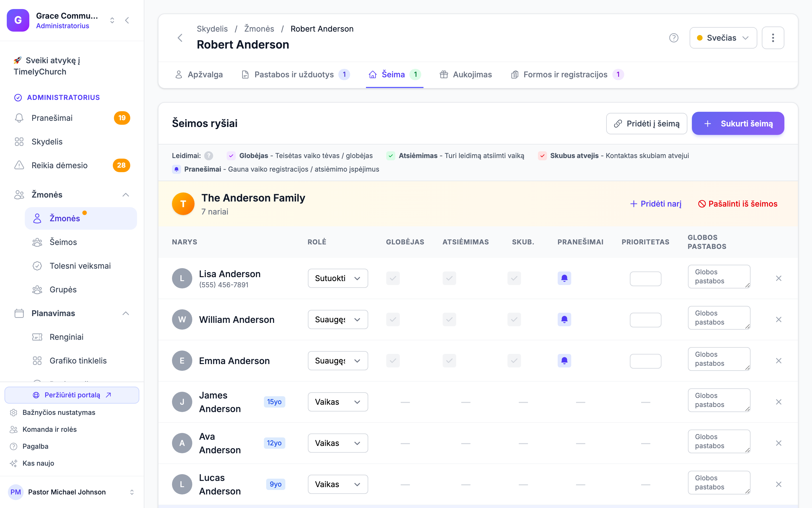
Task: Open Reikia dėmesio in sidebar
Action: (x=72, y=165)
